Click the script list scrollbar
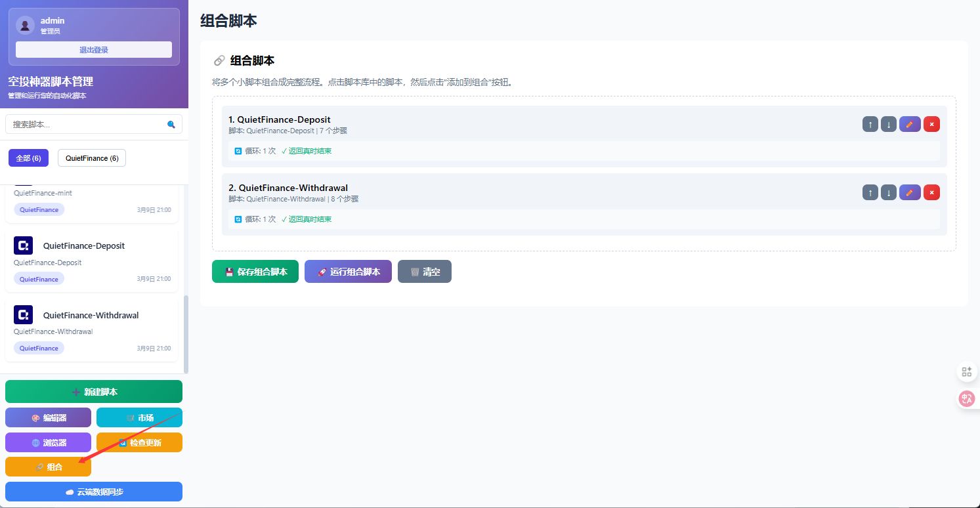 click(x=186, y=333)
